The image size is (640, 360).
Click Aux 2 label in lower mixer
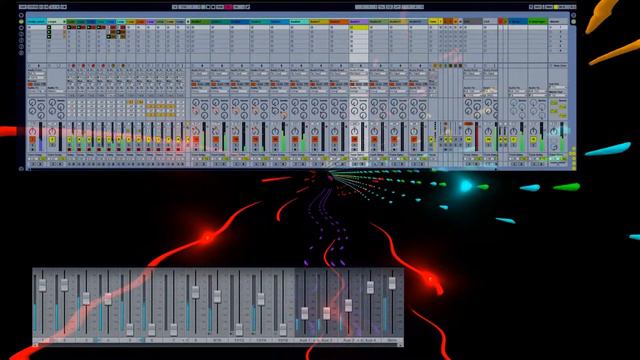(327, 340)
